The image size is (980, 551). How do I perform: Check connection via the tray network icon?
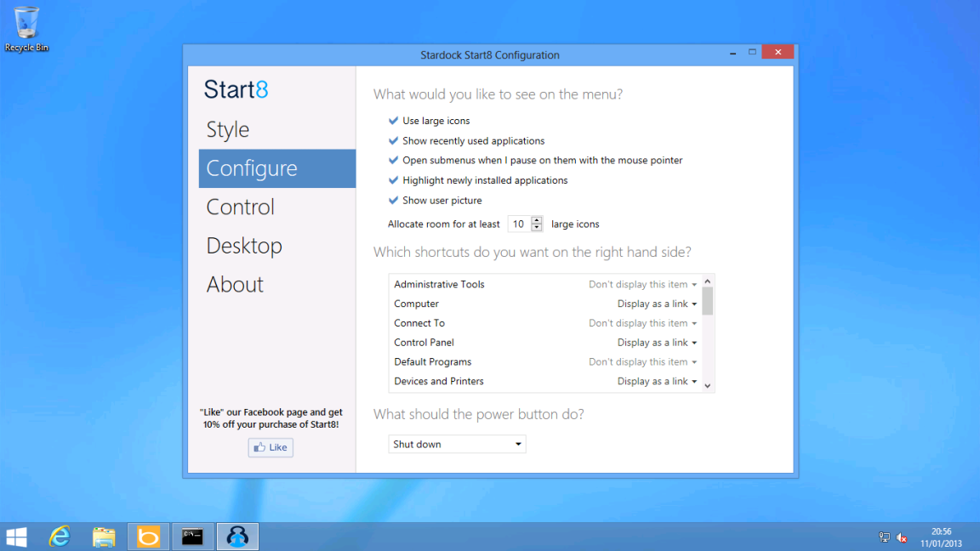pos(885,537)
